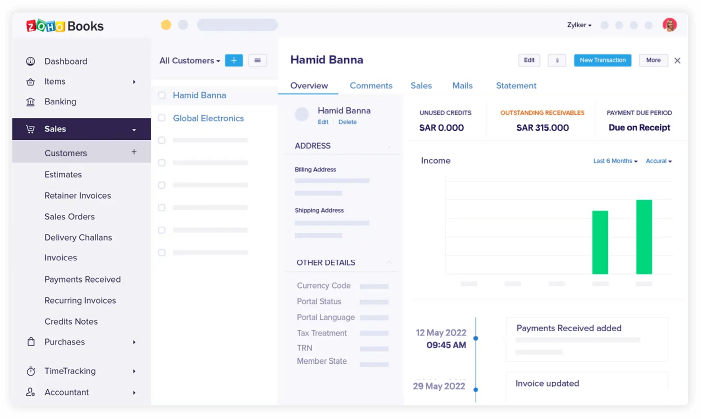Click Delete link under Hamid Banna

click(347, 122)
